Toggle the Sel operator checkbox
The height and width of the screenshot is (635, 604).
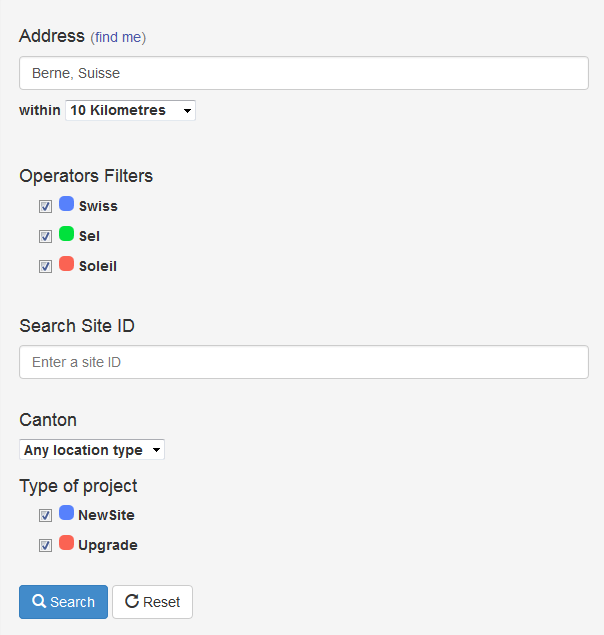pos(45,237)
